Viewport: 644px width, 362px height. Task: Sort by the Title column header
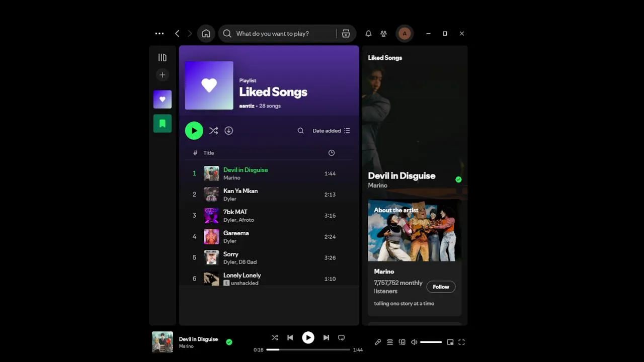(x=209, y=153)
